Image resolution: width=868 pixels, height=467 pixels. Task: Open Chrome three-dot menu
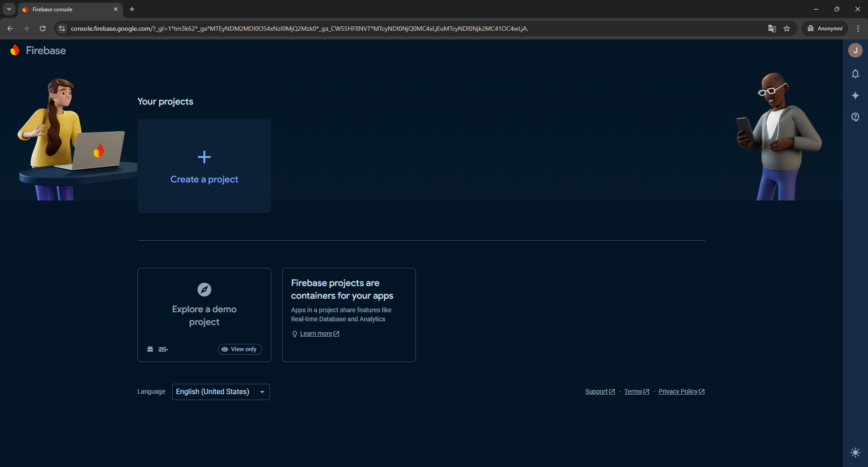[858, 29]
